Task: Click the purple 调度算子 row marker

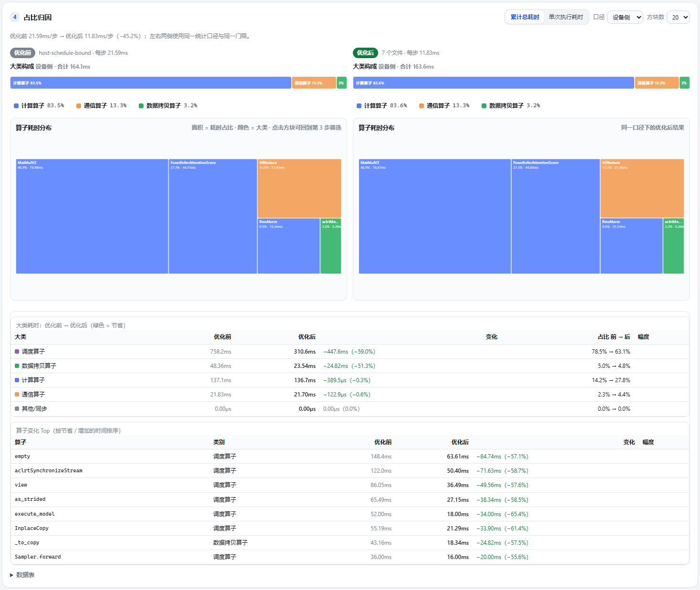Action: tap(17, 352)
